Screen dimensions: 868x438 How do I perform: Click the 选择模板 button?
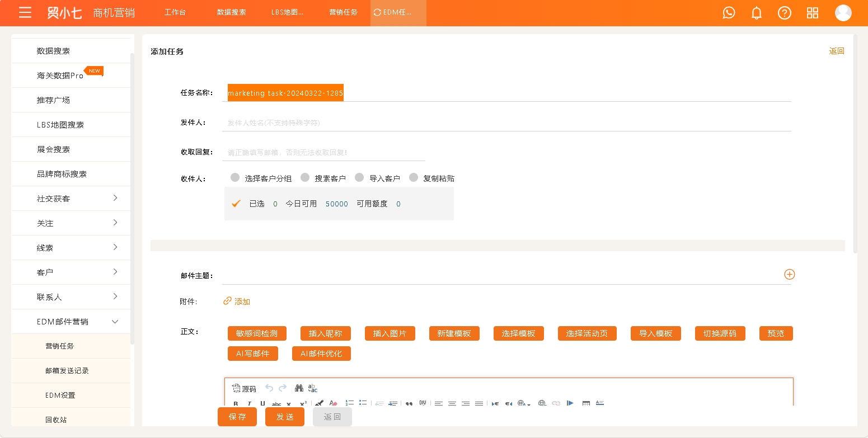coord(519,333)
